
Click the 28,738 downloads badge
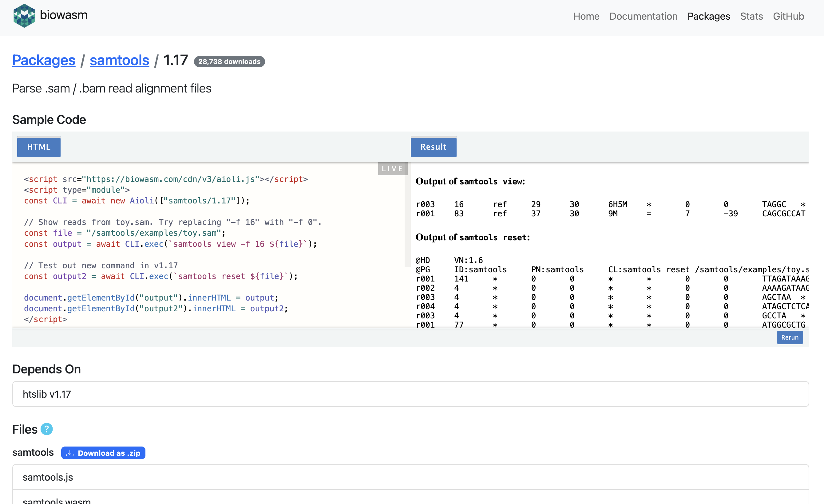229,61
